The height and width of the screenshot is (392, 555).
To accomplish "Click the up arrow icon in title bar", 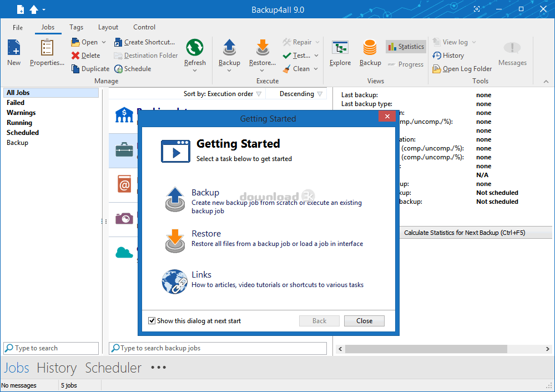I will click(x=34, y=9).
